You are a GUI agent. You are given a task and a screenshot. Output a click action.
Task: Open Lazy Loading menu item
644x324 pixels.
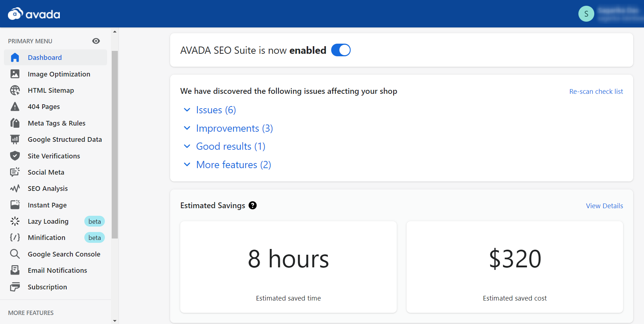[55, 221]
